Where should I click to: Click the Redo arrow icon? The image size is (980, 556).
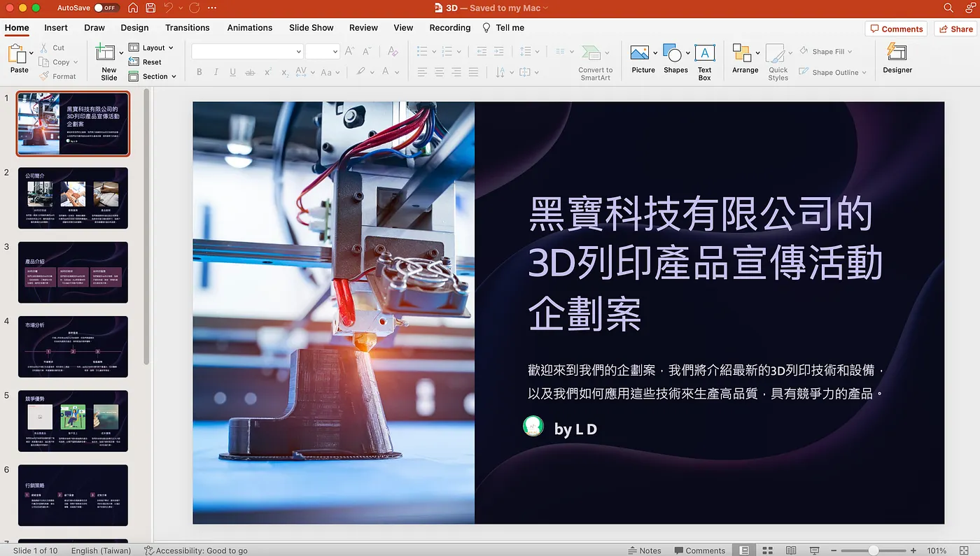point(194,8)
